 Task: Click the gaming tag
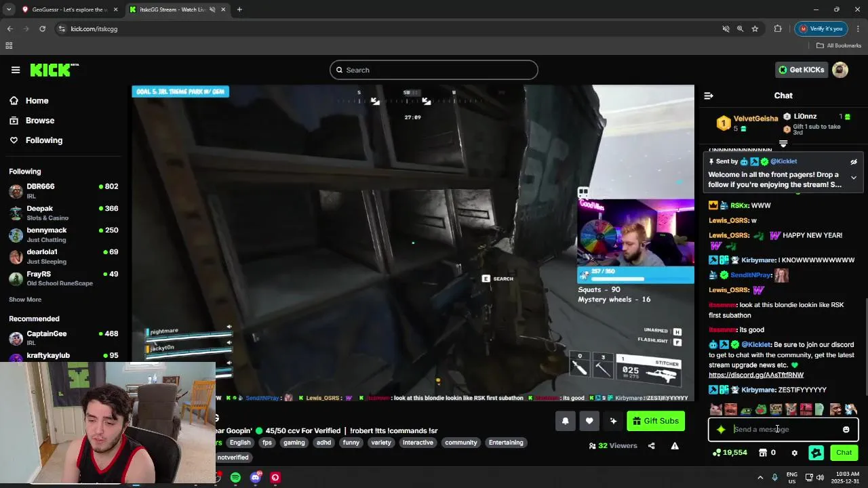pyautogui.click(x=294, y=443)
